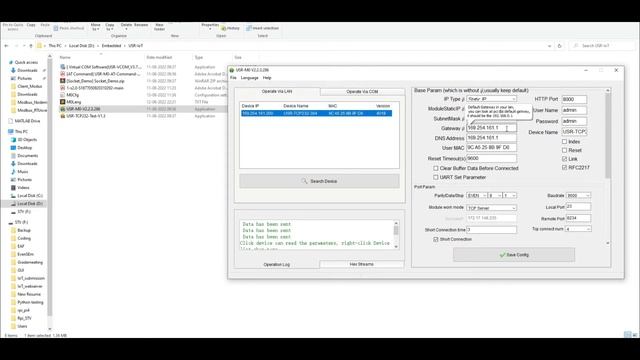The image size is (640, 360).
Task: Click the Device Name field
Action: point(574,132)
